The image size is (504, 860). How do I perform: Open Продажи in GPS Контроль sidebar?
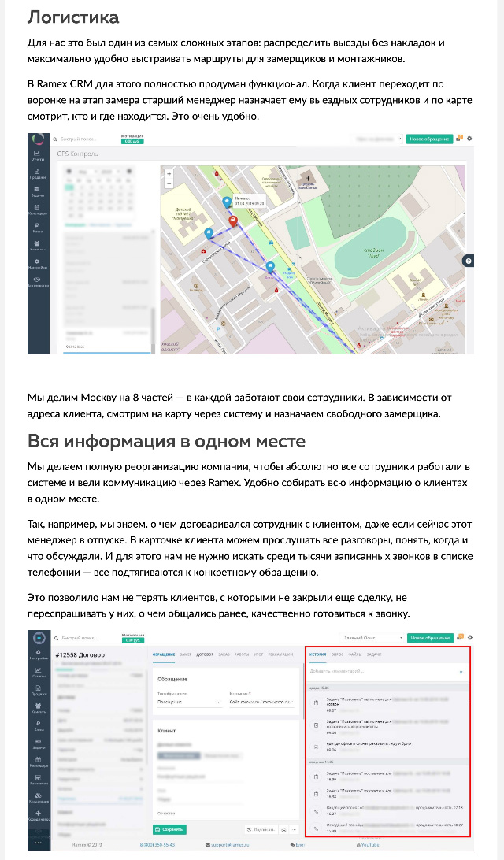[38, 173]
